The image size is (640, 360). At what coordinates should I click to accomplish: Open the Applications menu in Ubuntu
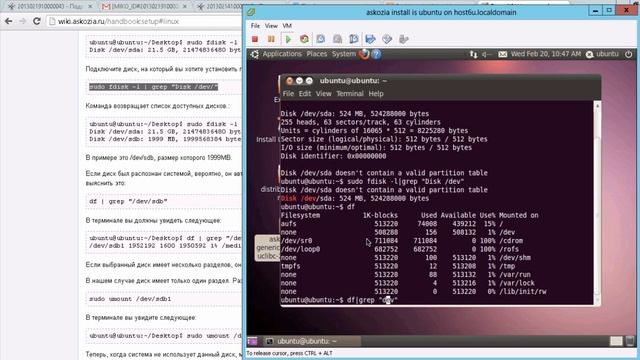[x=282, y=54]
